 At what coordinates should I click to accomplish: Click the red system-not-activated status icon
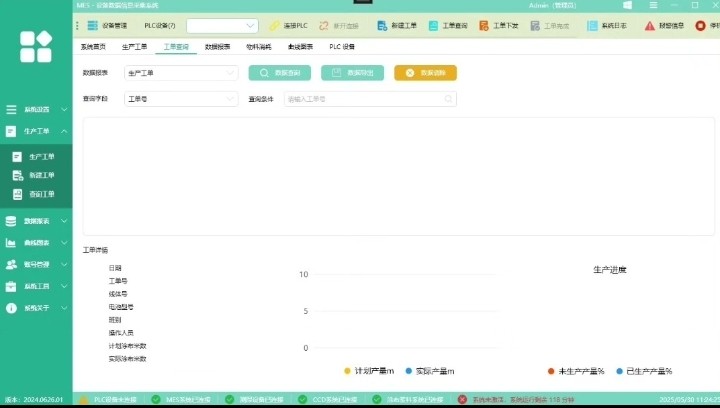point(462,400)
